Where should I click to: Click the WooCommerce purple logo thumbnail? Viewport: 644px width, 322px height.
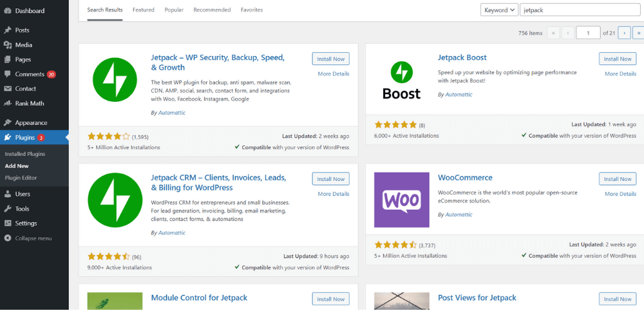pyautogui.click(x=401, y=200)
